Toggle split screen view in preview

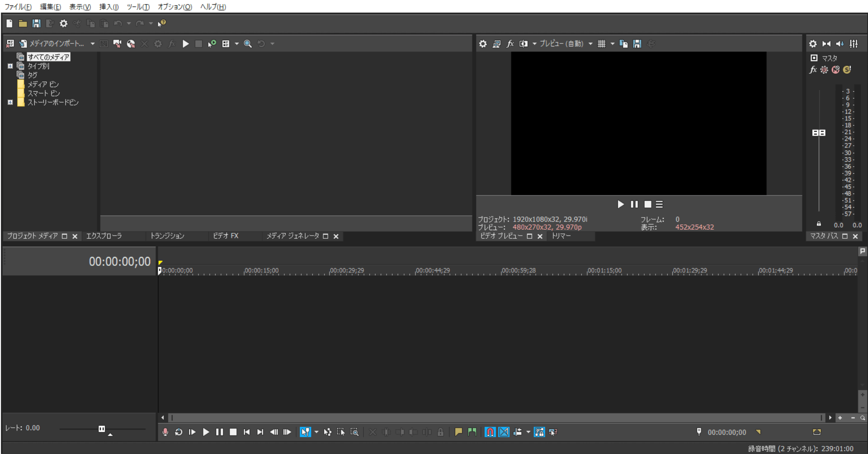coord(524,44)
